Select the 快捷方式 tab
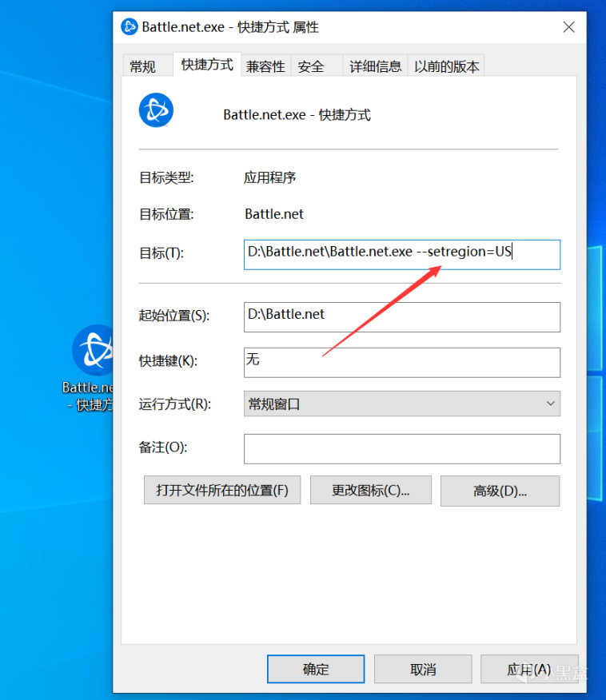 pyautogui.click(x=207, y=65)
